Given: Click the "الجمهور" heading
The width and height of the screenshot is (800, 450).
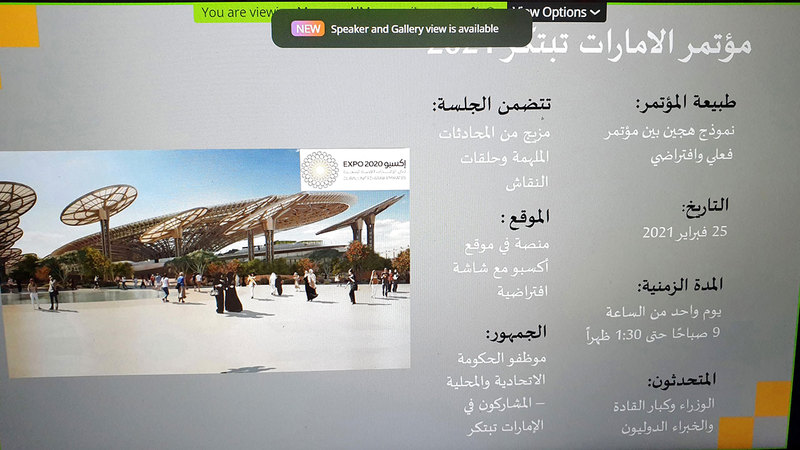Looking at the screenshot, I should pyautogui.click(x=517, y=334).
